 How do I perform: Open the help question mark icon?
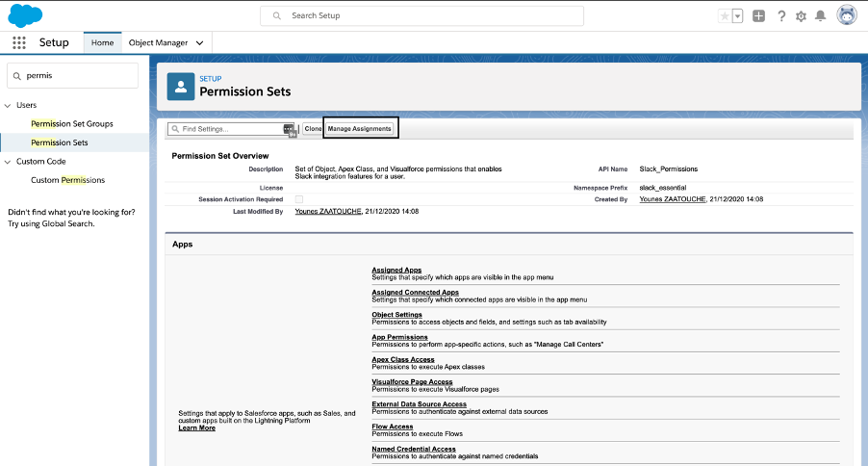781,16
